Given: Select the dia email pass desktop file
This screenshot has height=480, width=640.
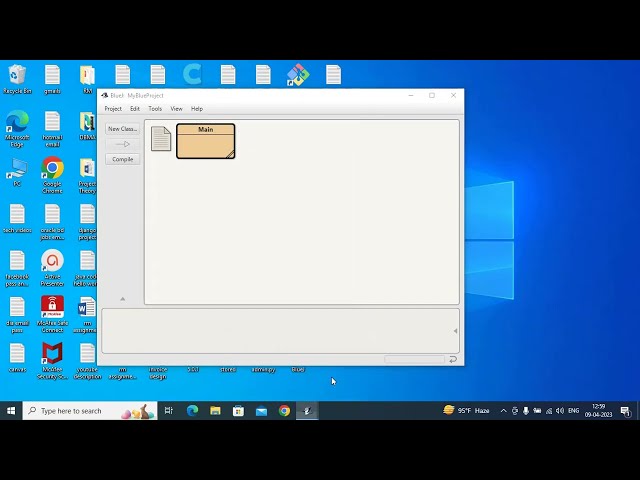Looking at the screenshot, I should tap(17, 315).
